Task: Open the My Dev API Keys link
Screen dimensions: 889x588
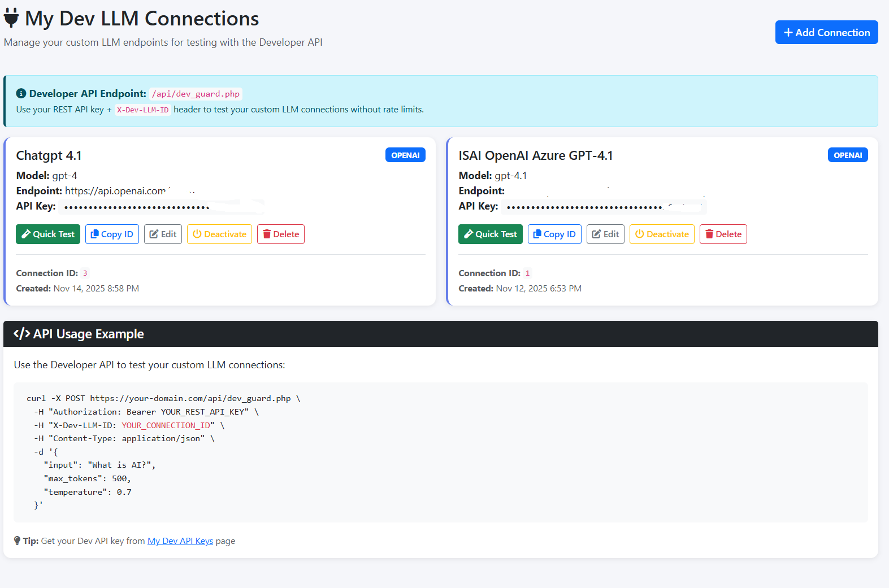Action: (180, 541)
